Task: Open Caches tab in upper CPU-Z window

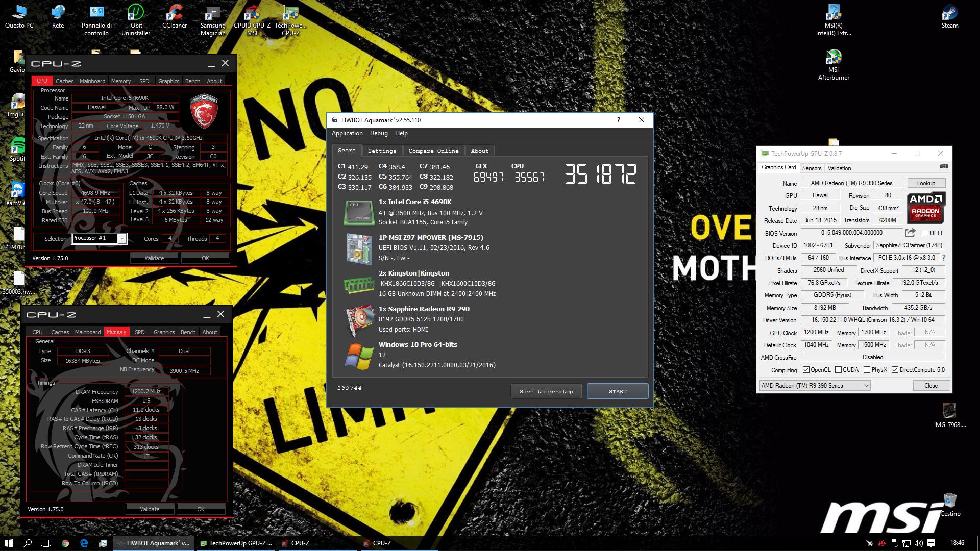Action: coord(64,81)
